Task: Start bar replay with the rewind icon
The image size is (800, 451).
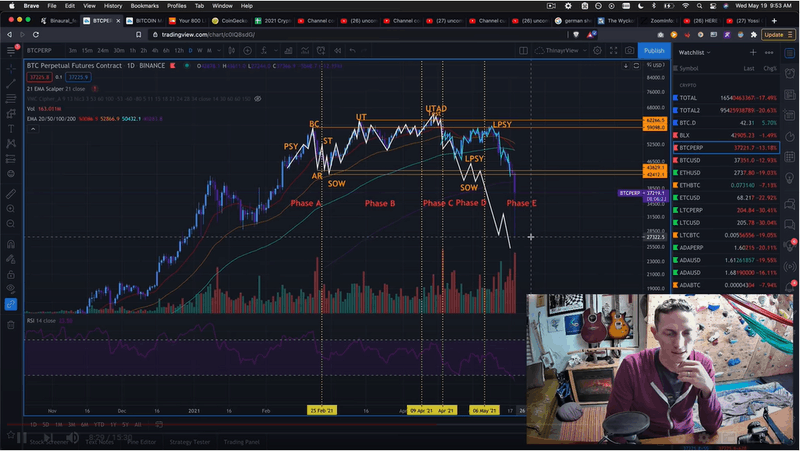Action: point(337,51)
